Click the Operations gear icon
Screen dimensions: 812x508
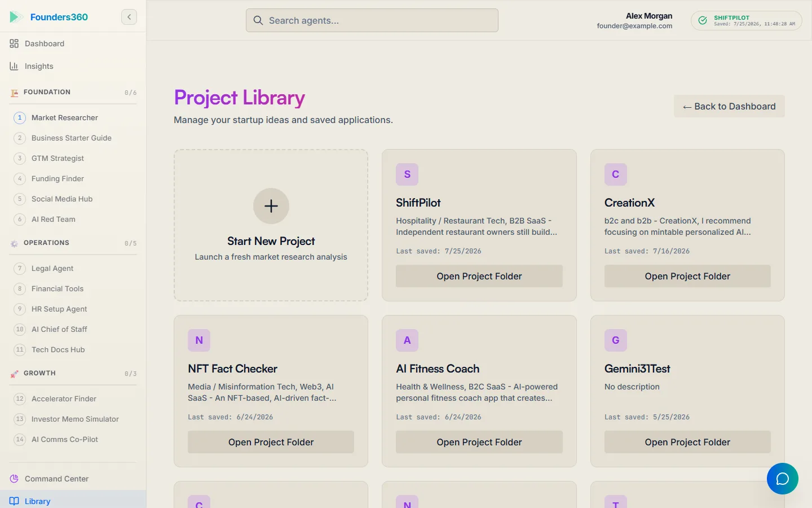15,243
